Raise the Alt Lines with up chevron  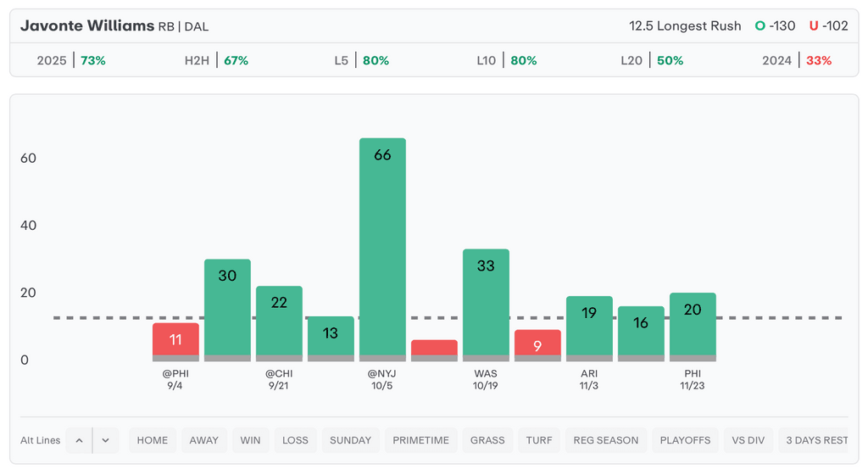[79, 440]
